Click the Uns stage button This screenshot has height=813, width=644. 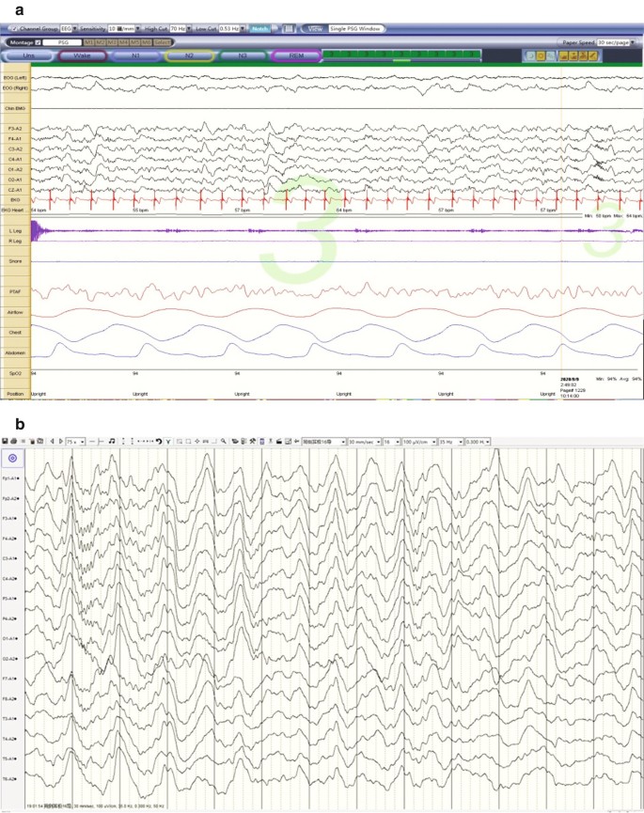pyautogui.click(x=28, y=56)
